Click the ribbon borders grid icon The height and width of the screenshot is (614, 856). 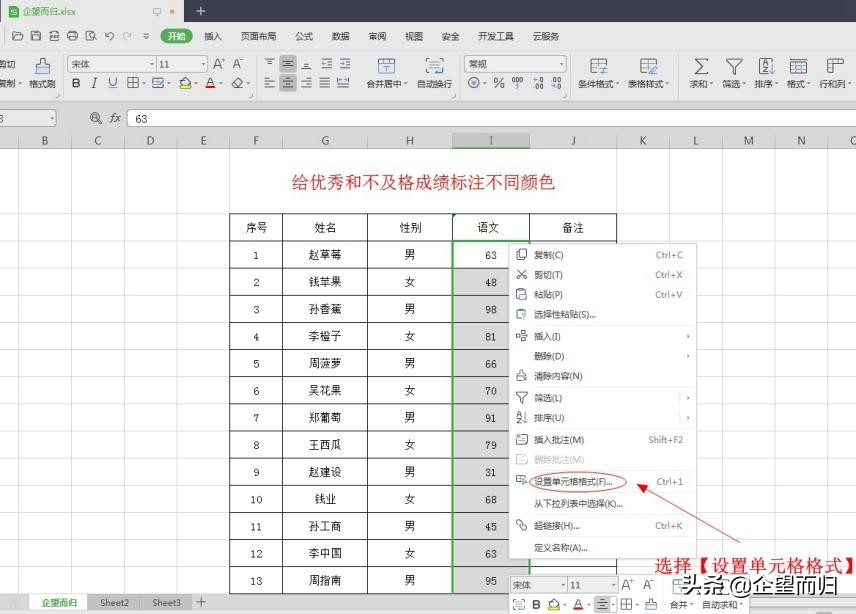[x=133, y=83]
